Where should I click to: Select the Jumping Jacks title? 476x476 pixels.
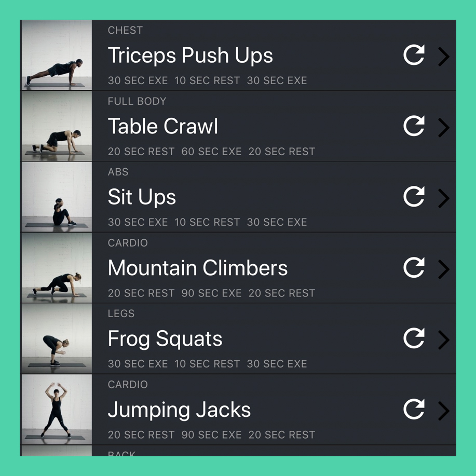(180, 410)
